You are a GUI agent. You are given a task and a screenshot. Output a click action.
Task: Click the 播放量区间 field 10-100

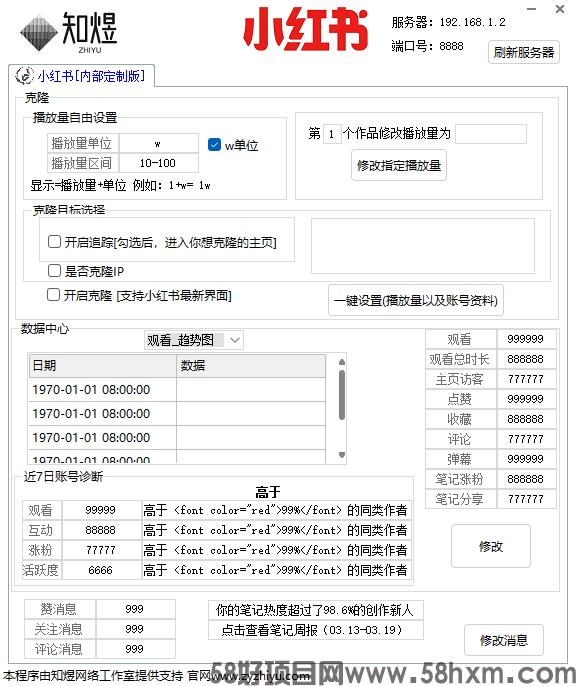158,163
